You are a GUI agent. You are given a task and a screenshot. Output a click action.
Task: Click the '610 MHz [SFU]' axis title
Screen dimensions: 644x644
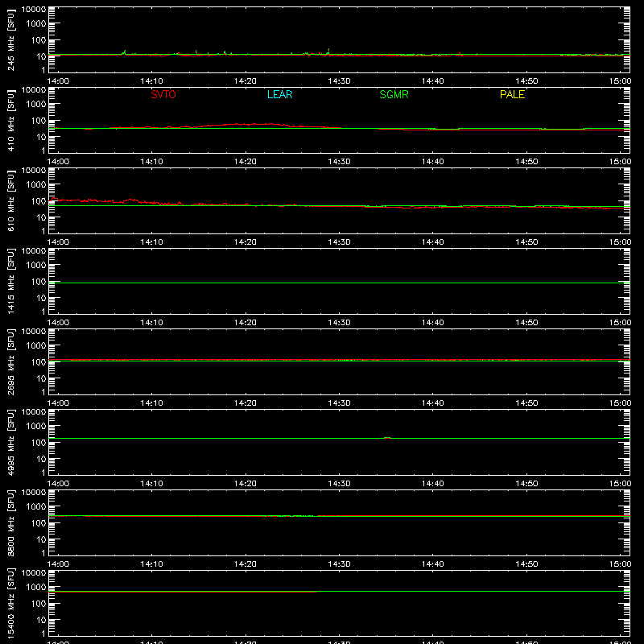click(x=10, y=200)
